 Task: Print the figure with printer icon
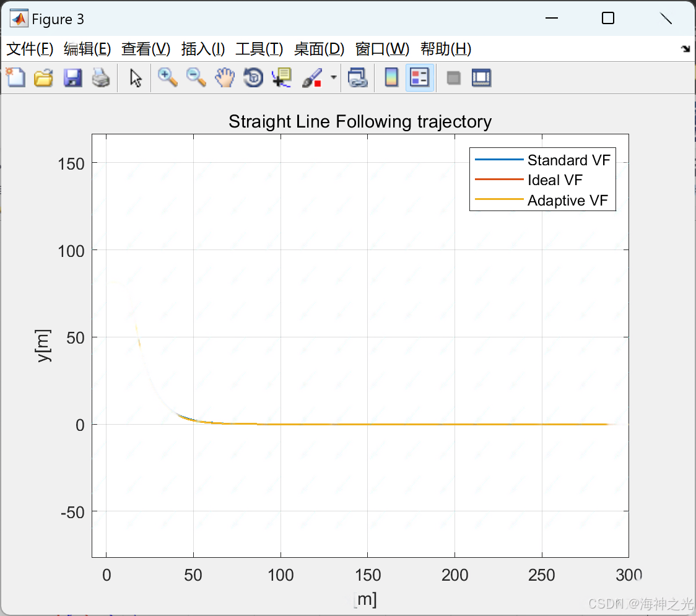click(101, 77)
